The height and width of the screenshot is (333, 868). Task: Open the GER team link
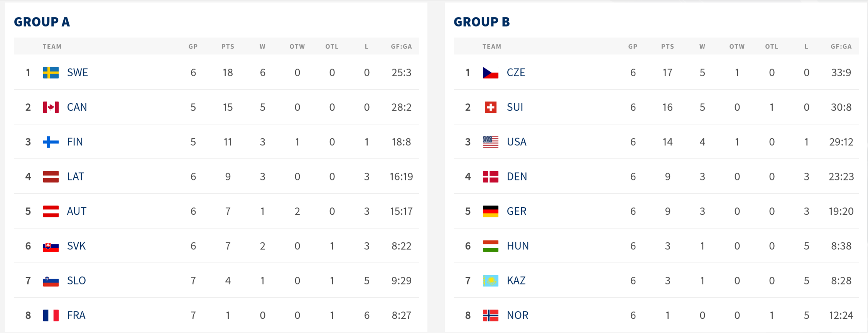point(517,211)
